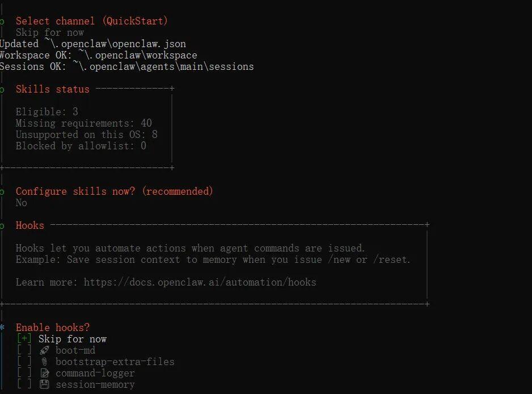Click the rocket icon beside boot-md
This screenshot has height=394, width=532.
tap(44, 350)
